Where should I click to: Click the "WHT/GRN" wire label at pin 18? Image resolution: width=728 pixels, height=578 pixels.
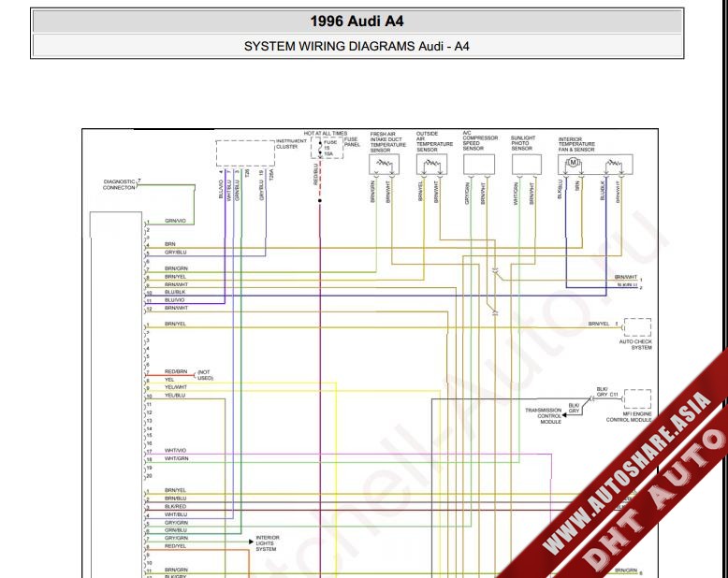177,459
